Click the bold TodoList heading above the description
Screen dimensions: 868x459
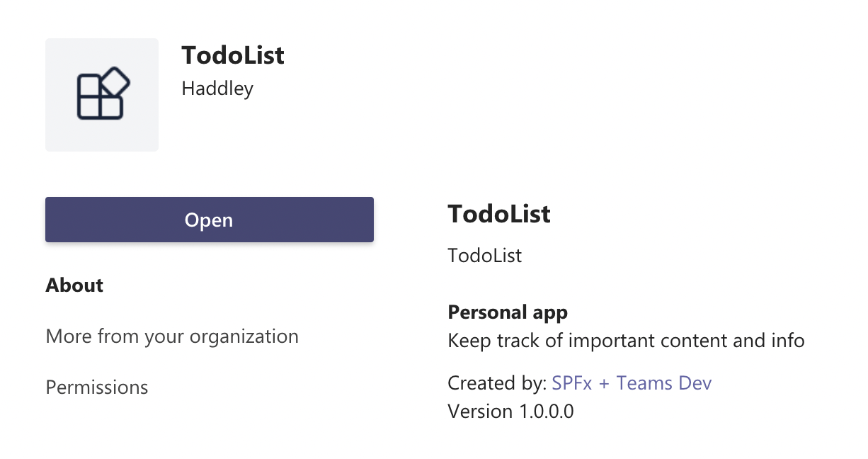pyautogui.click(x=499, y=214)
